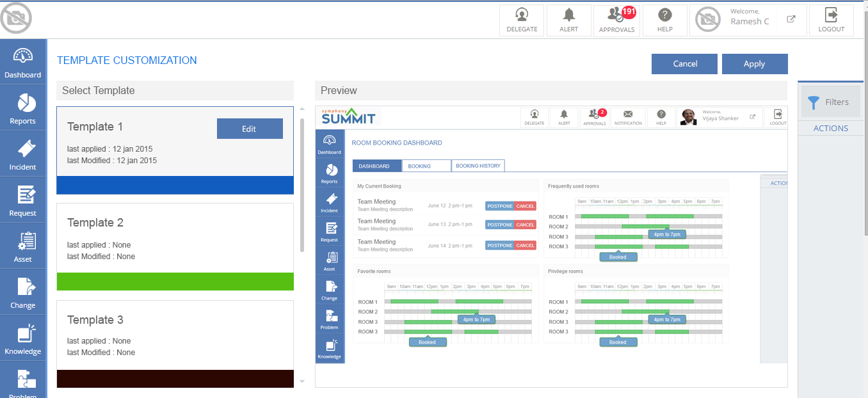Screen dimensions: 868x398
Task: Select the Asset sidebar icon
Action: (x=23, y=247)
